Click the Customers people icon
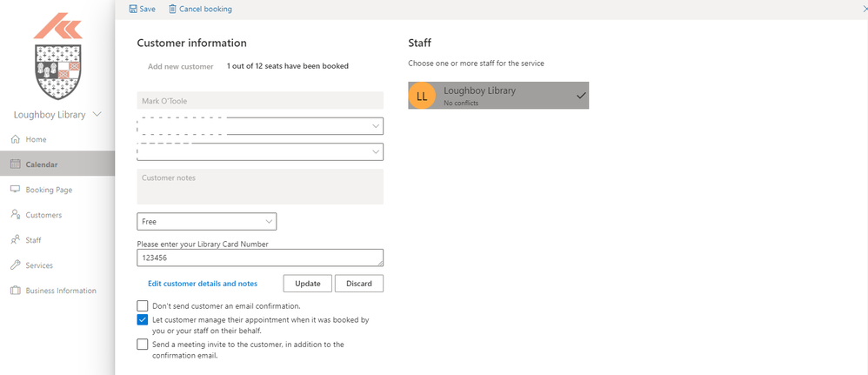The width and height of the screenshot is (868, 375). (16, 215)
